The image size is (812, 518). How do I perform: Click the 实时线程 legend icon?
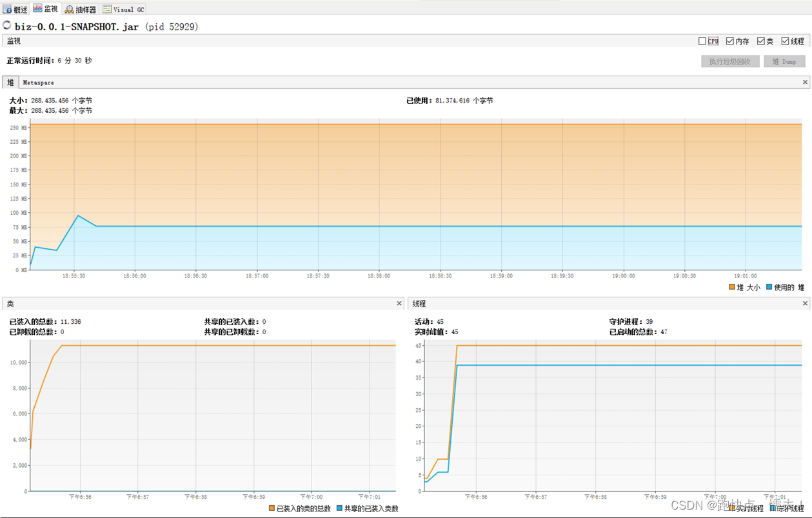tap(731, 508)
